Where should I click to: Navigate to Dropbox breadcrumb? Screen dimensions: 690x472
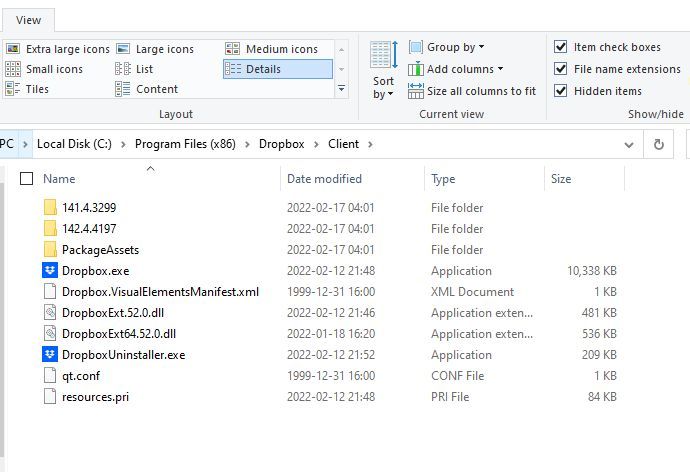(282, 144)
